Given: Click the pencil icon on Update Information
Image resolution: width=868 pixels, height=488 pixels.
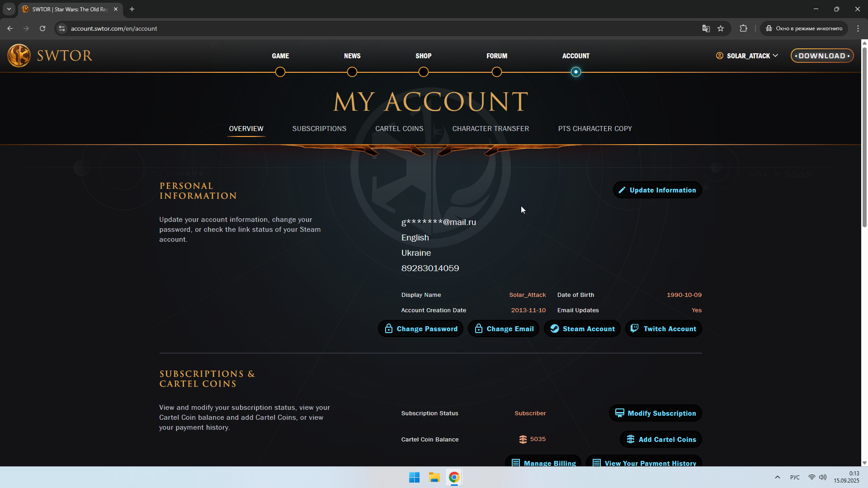Looking at the screenshot, I should 622,190.
